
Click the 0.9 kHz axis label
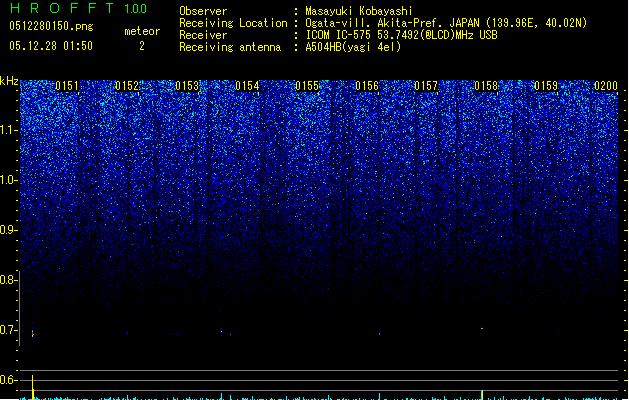point(9,230)
